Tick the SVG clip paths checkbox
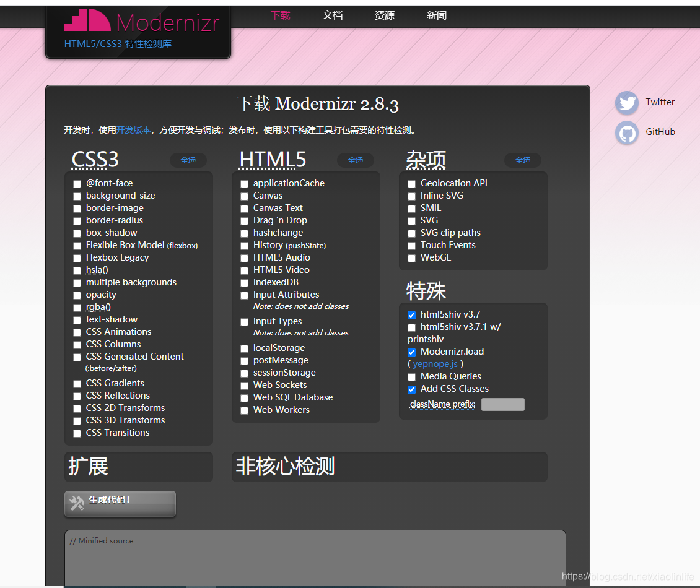700x588 pixels. point(411,233)
